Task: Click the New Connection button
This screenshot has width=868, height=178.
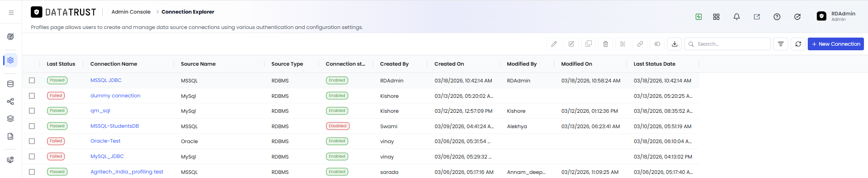Action: tap(836, 44)
